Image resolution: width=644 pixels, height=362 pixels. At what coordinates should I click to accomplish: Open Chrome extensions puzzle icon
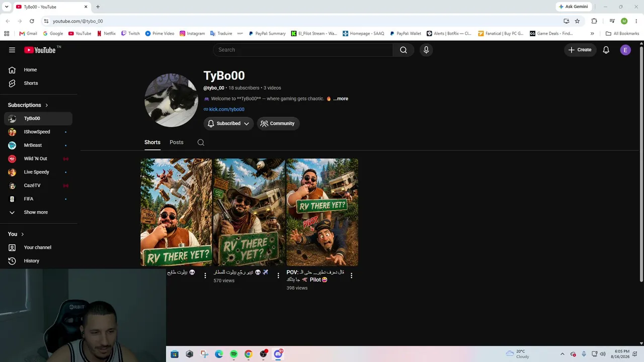pos(594,21)
